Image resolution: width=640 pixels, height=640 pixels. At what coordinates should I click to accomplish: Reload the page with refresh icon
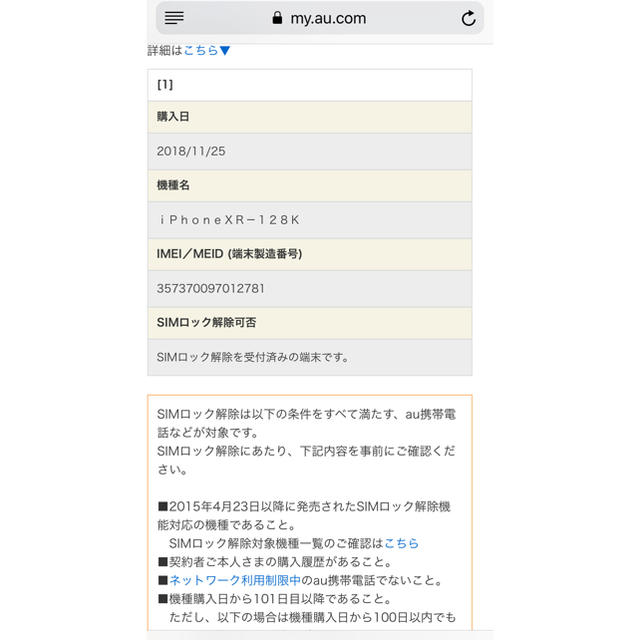(468, 18)
